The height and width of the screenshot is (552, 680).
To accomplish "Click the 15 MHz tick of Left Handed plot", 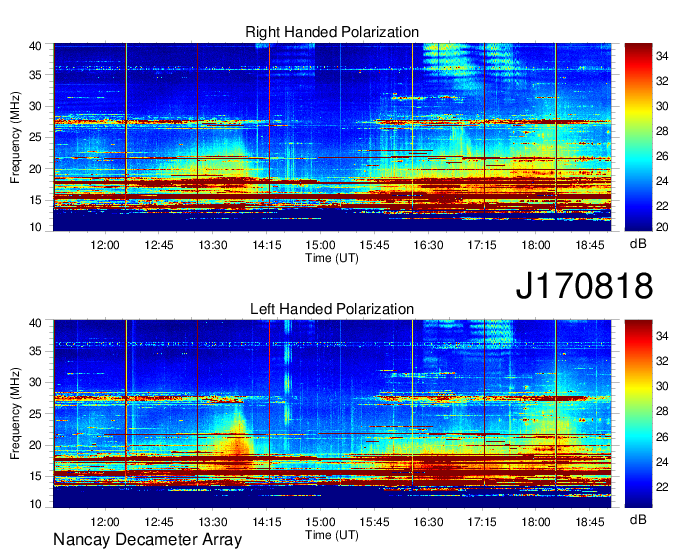I will point(35,477).
